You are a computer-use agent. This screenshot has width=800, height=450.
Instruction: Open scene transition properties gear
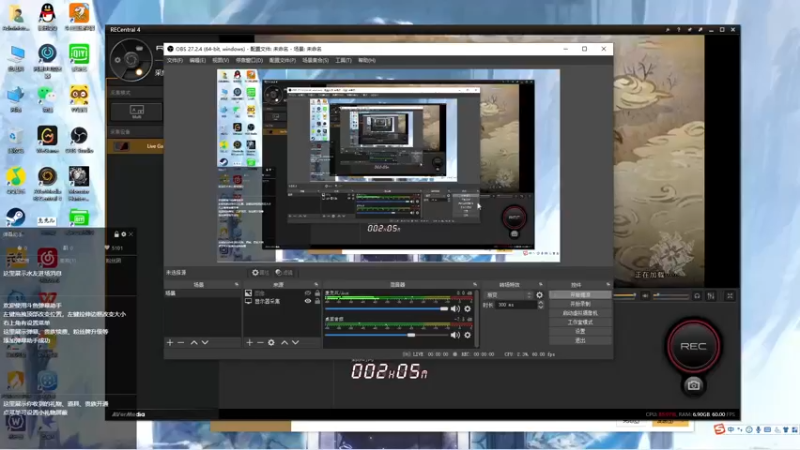pos(539,295)
